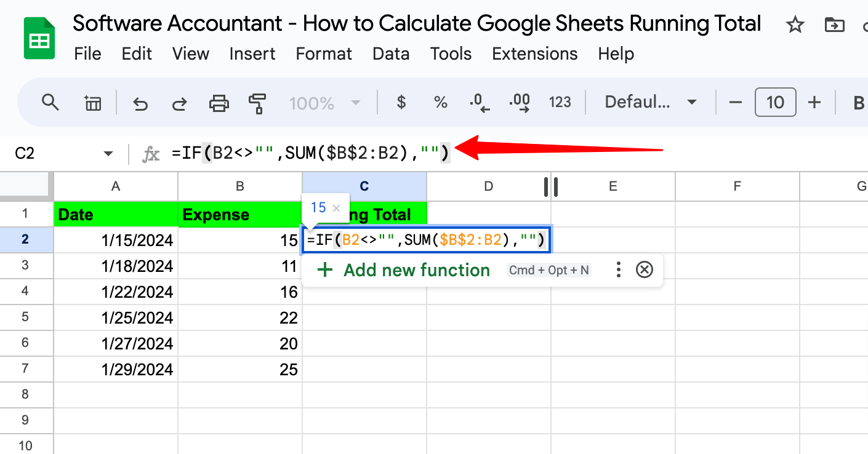Close the 15 formula preview tooltip

(x=336, y=208)
